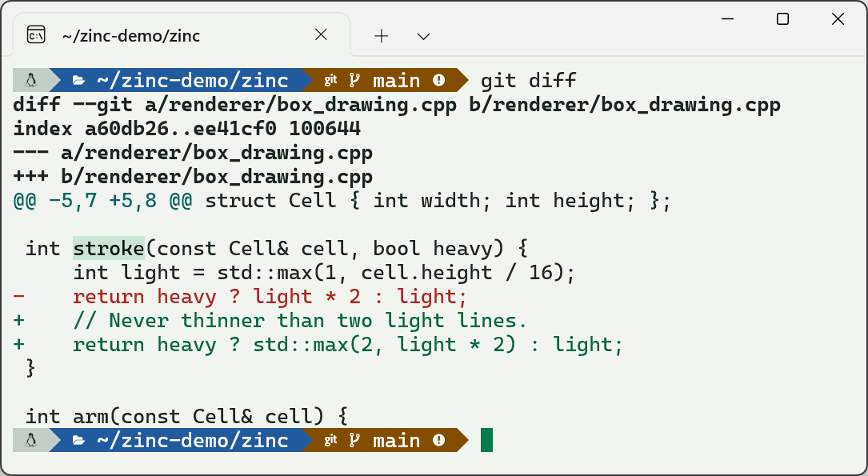Click the added 'std::max(2, light * 2)' line
Screen dimensions: 868x476
click(x=318, y=346)
